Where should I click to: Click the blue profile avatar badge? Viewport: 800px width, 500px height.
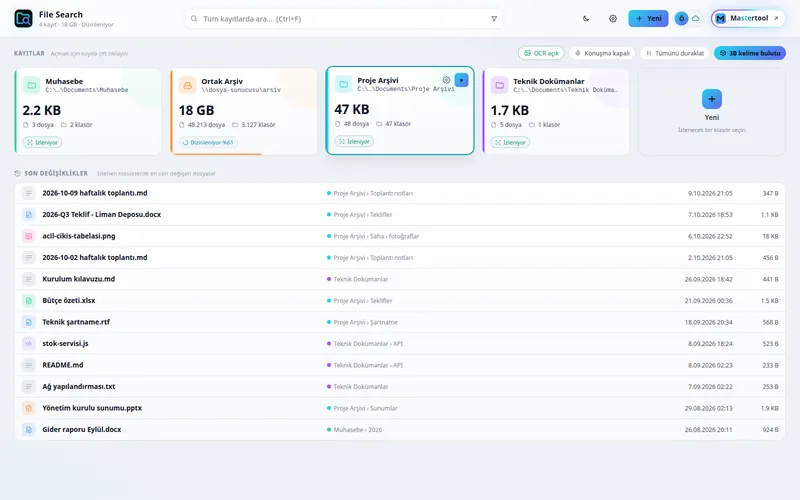pyautogui.click(x=681, y=18)
